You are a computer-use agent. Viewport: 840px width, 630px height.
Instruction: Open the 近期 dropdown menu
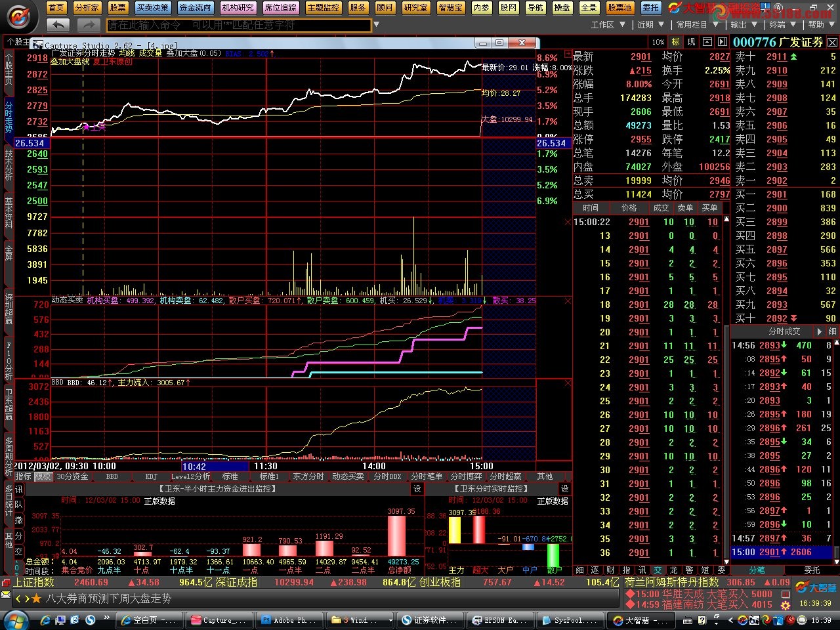[650, 25]
